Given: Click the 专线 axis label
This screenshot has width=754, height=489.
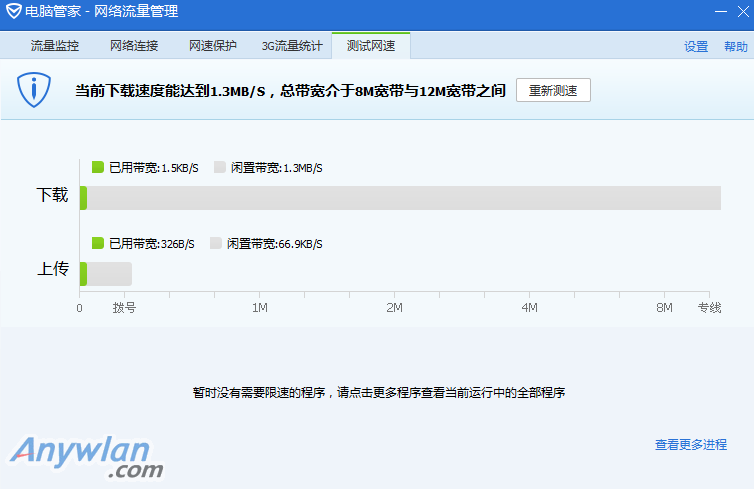Looking at the screenshot, I should [709, 308].
